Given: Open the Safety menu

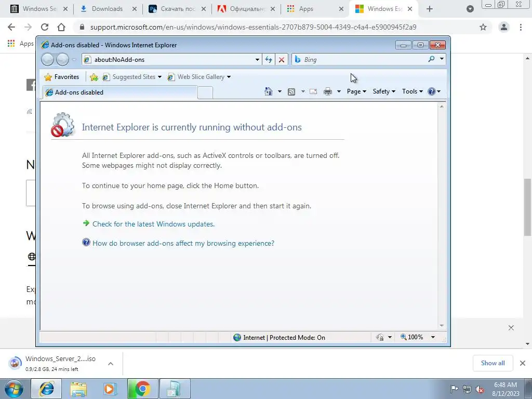Looking at the screenshot, I should [x=384, y=91].
